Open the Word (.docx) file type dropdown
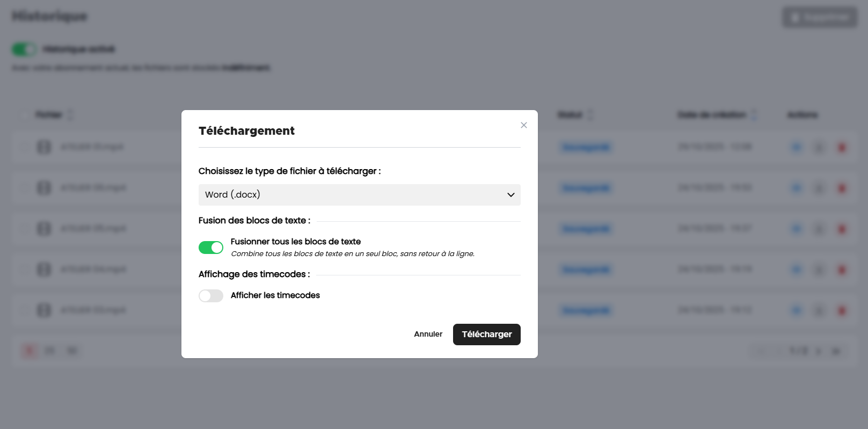The width and height of the screenshot is (868, 429). tap(359, 195)
